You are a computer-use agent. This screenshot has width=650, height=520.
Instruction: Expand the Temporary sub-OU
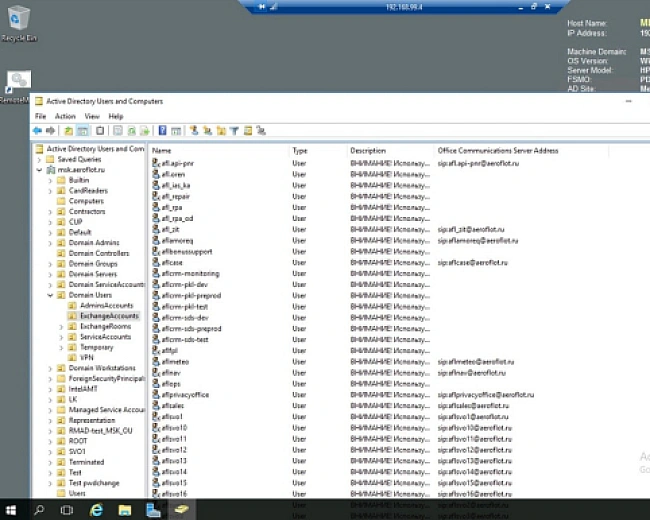[x=61, y=347]
